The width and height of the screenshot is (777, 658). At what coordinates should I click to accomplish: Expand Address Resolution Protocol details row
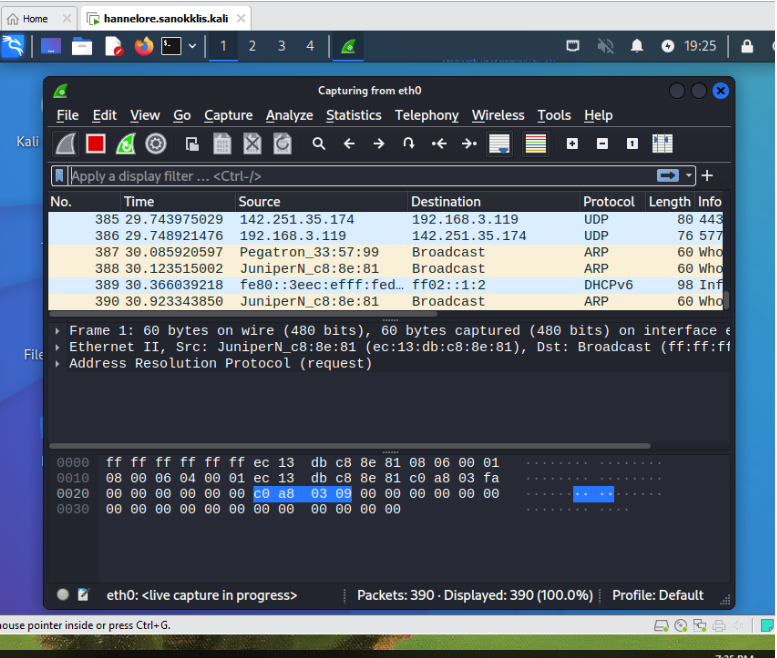click(57, 363)
